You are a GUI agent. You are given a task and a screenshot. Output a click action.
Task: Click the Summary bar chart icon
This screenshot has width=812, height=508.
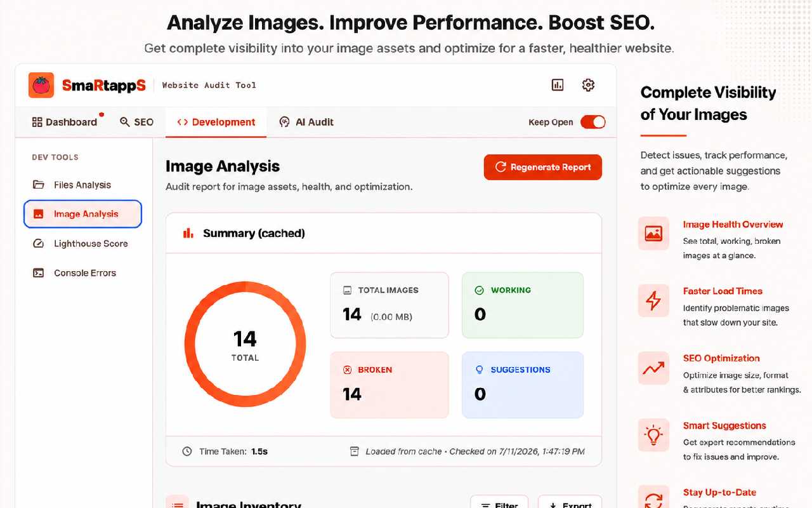[188, 233]
